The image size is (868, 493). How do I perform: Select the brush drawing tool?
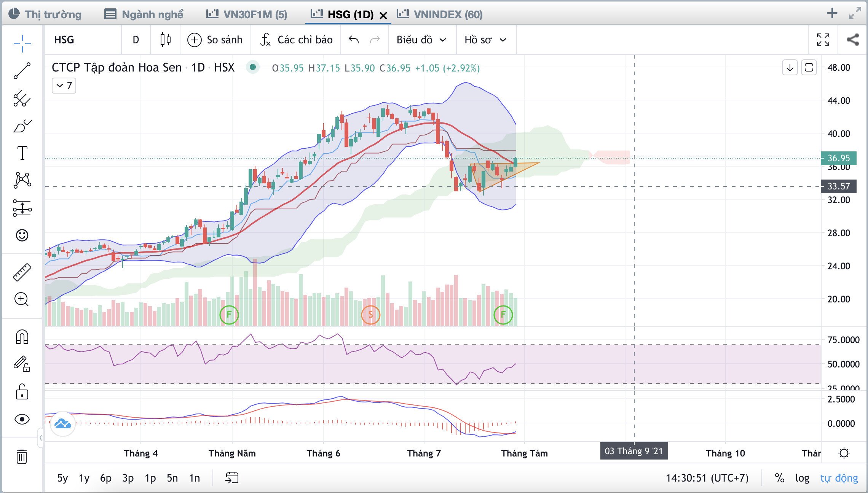click(x=22, y=126)
